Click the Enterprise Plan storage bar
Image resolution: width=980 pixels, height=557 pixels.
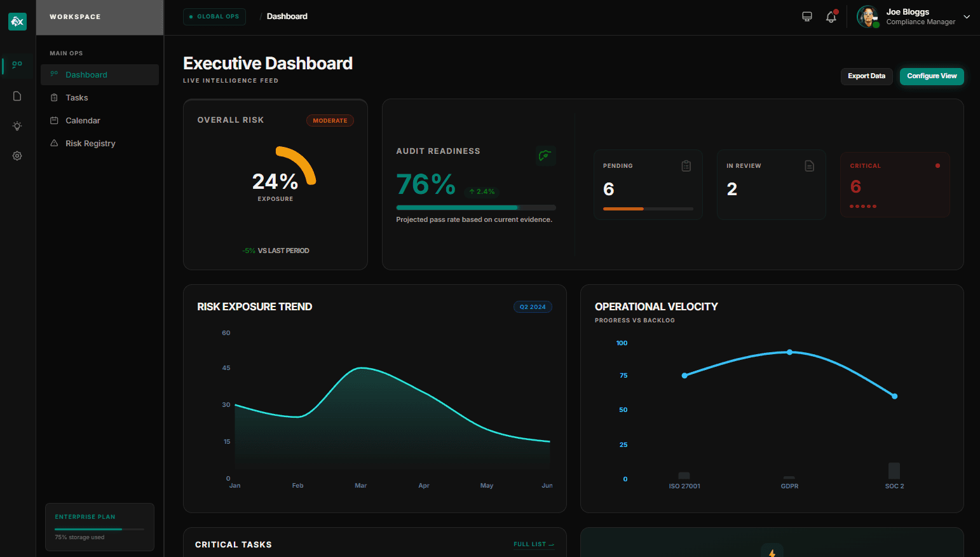point(99,529)
